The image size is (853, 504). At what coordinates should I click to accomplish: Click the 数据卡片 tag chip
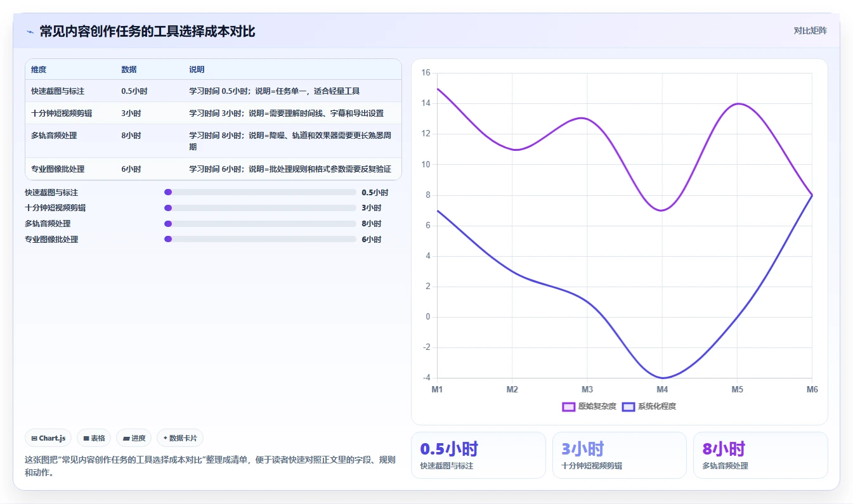pyautogui.click(x=180, y=438)
